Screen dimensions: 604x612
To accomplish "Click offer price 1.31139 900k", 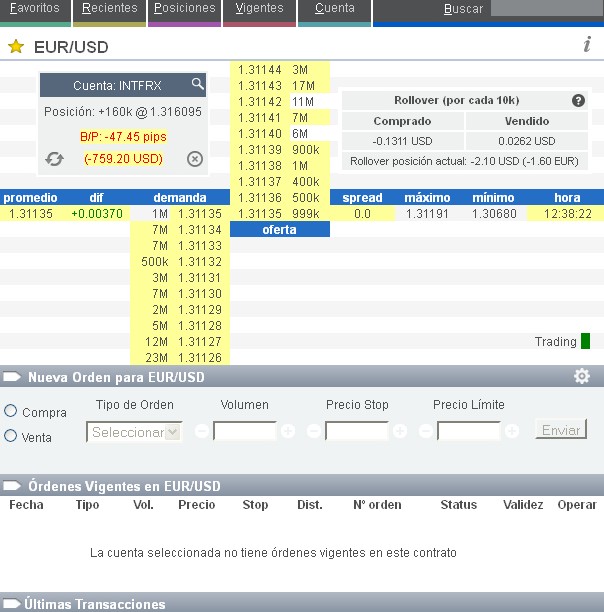I will [x=280, y=149].
